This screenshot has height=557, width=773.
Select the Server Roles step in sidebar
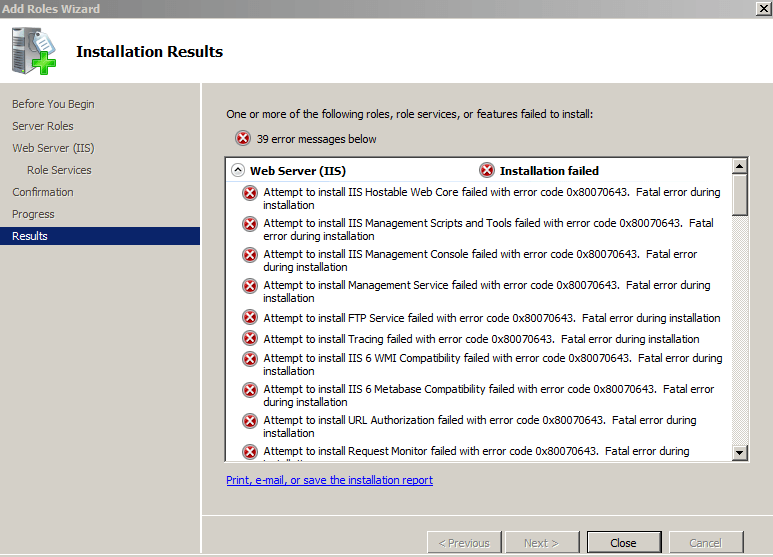click(43, 126)
